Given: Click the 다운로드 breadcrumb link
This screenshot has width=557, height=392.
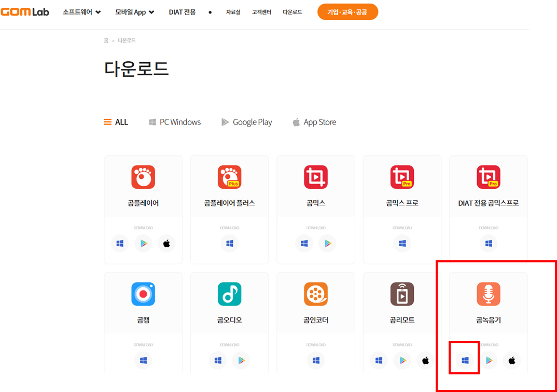Looking at the screenshot, I should pyautogui.click(x=127, y=40).
